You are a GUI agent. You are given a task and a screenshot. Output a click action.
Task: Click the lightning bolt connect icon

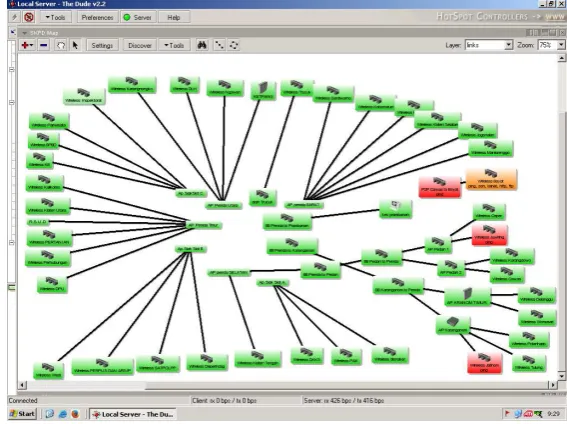click(x=15, y=17)
